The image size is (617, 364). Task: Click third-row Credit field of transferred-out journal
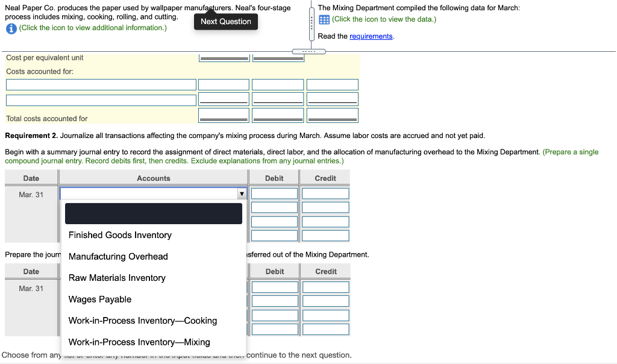[x=326, y=315]
